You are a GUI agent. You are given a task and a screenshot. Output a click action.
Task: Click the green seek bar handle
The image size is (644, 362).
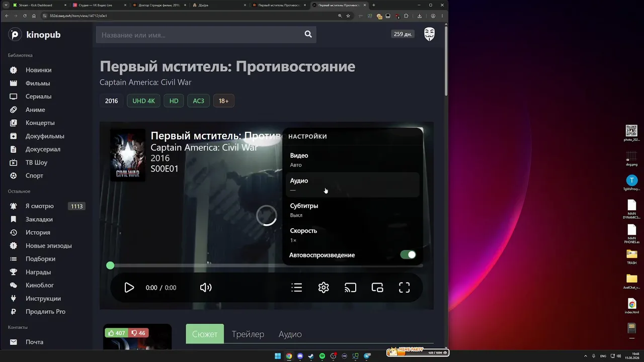[110, 265]
